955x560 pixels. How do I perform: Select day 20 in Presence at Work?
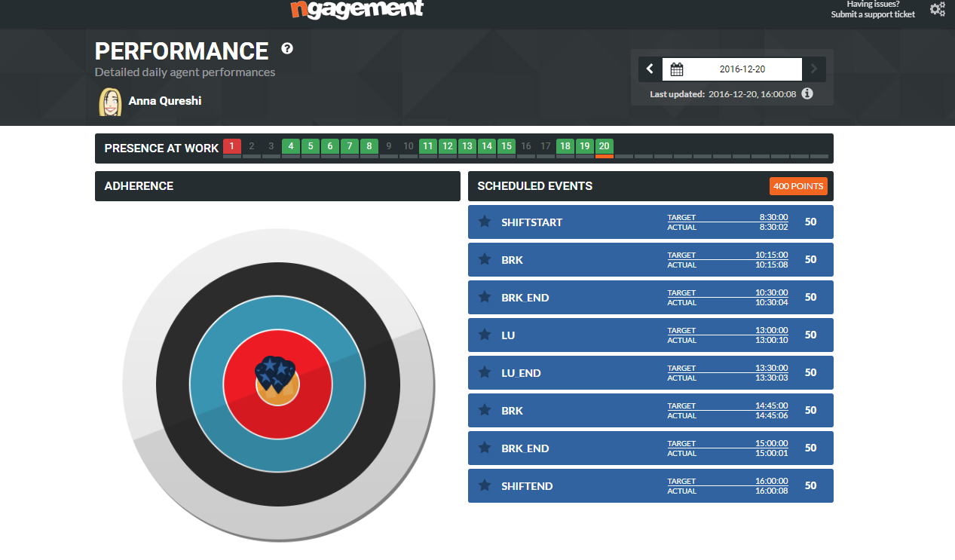coord(604,146)
